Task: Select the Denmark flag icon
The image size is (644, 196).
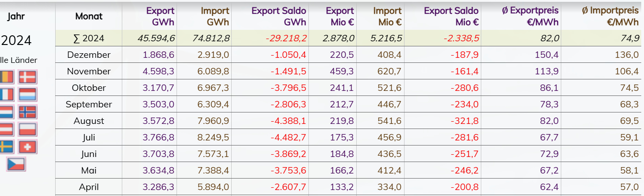Action: pos(28,77)
